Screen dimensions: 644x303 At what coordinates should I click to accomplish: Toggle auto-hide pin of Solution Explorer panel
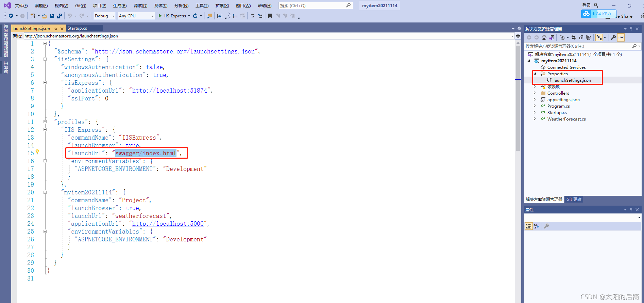(631, 29)
